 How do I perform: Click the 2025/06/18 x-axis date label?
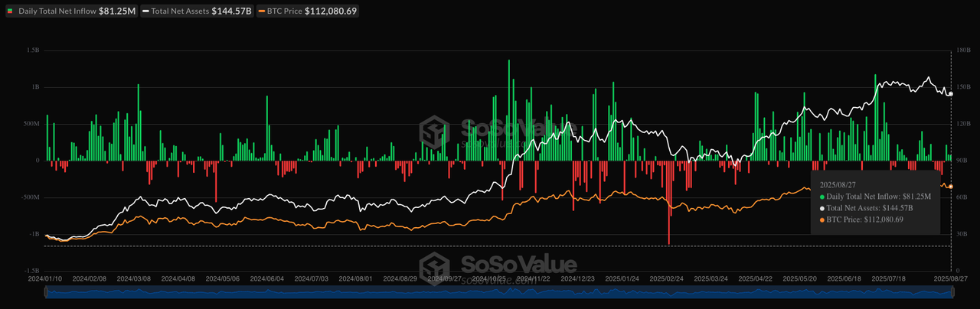845,280
